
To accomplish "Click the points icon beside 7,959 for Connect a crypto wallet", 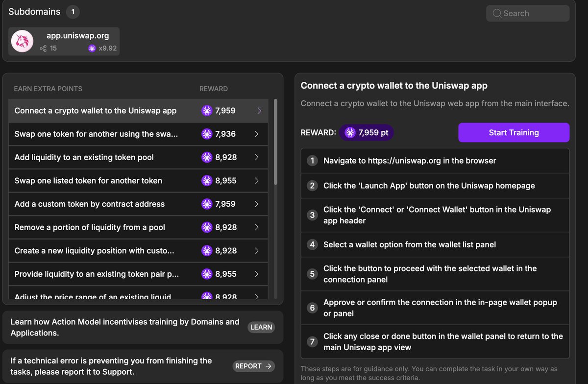I will pos(207,111).
